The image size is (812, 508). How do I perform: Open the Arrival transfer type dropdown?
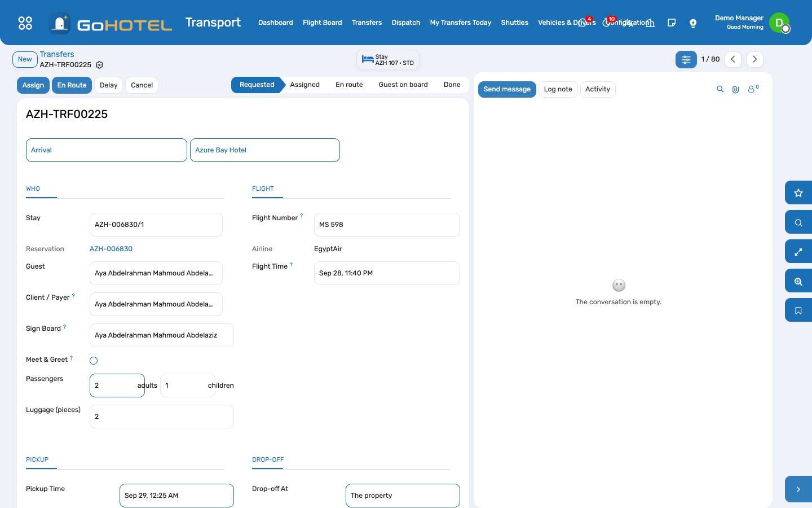point(107,150)
